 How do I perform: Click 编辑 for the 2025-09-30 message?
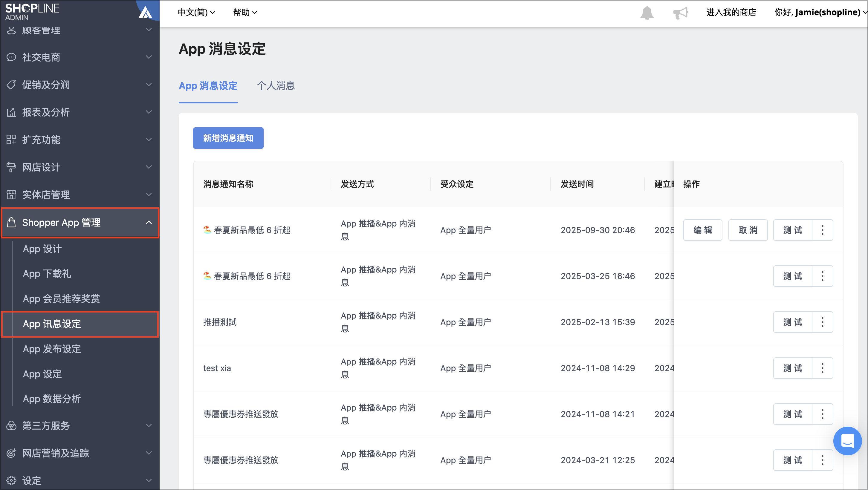(702, 230)
